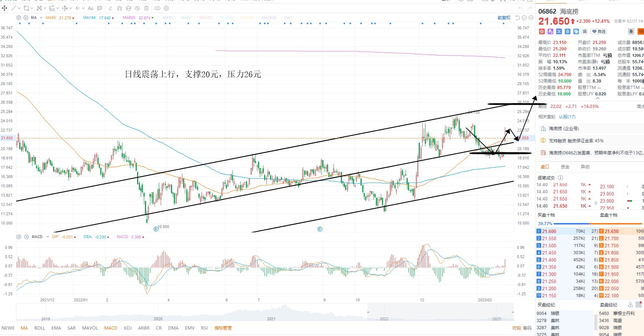Zoom in chart with plus icon
The image size is (644, 336).
click(531, 18)
